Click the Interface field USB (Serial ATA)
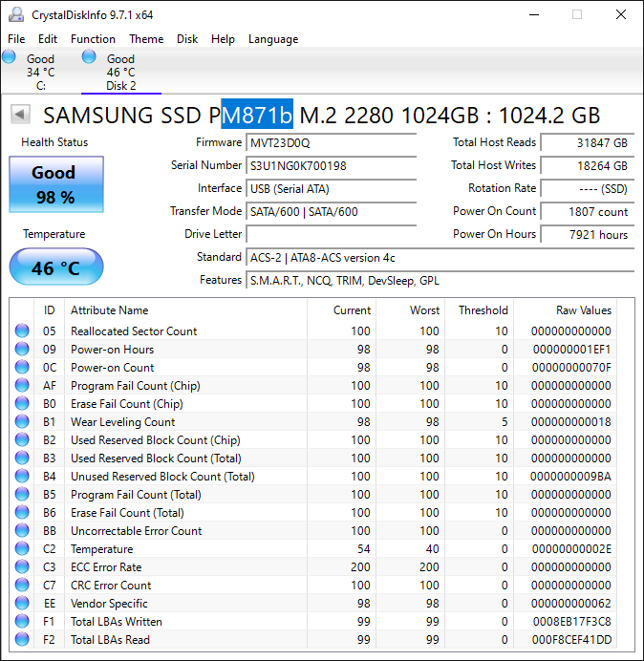The image size is (644, 661). 331,188
